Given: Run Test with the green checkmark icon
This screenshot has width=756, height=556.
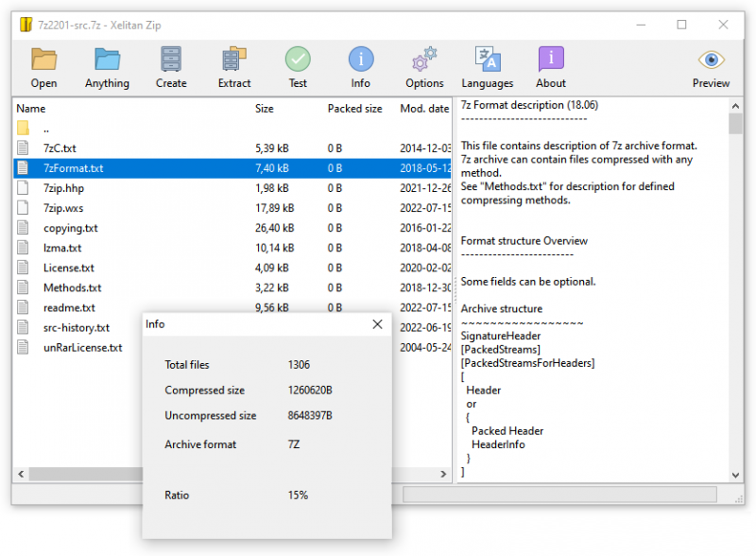Looking at the screenshot, I should coord(298,60).
